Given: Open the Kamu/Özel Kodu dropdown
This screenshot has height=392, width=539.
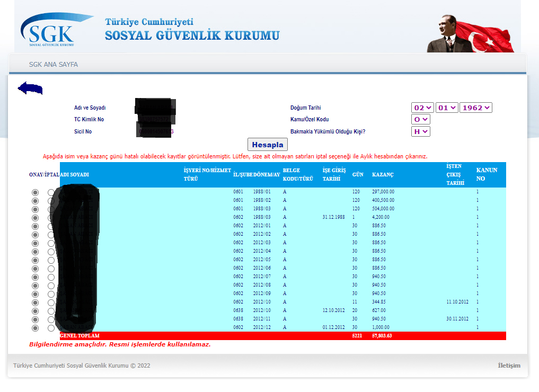Looking at the screenshot, I should 420,119.
